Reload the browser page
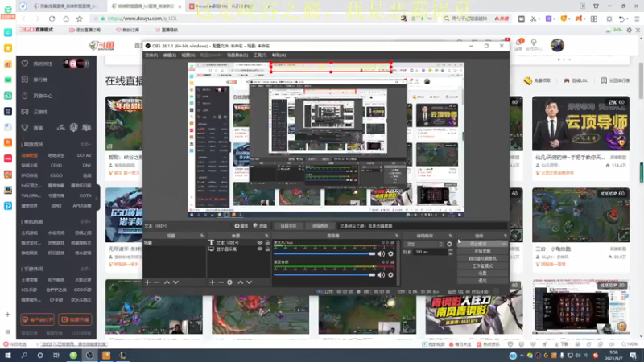 pos(52,19)
